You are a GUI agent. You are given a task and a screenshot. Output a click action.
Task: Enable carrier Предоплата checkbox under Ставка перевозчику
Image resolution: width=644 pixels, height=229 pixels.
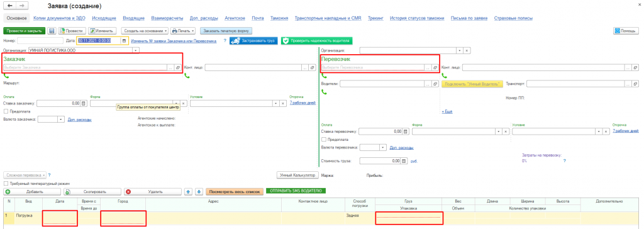coord(323,140)
